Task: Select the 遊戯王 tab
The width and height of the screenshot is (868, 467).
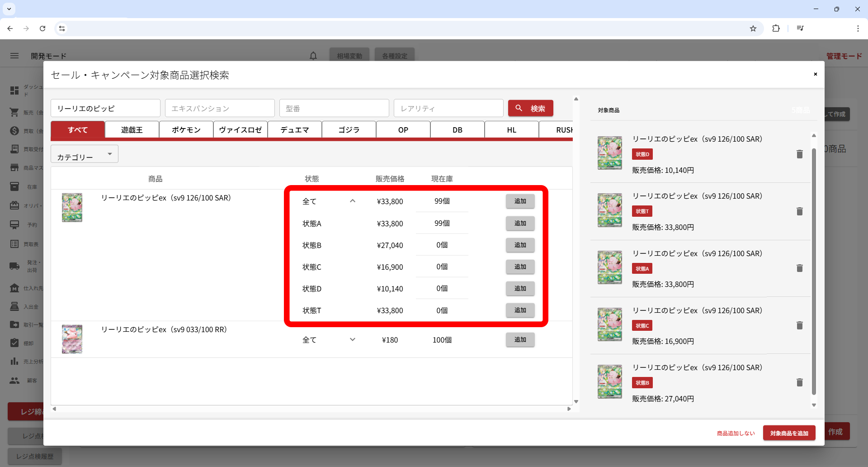Action: pyautogui.click(x=132, y=130)
